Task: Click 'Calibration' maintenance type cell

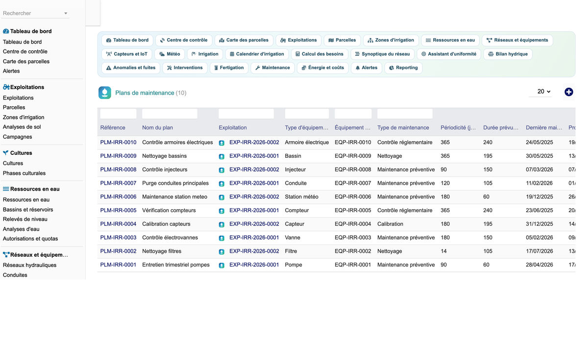Action: pos(390,224)
